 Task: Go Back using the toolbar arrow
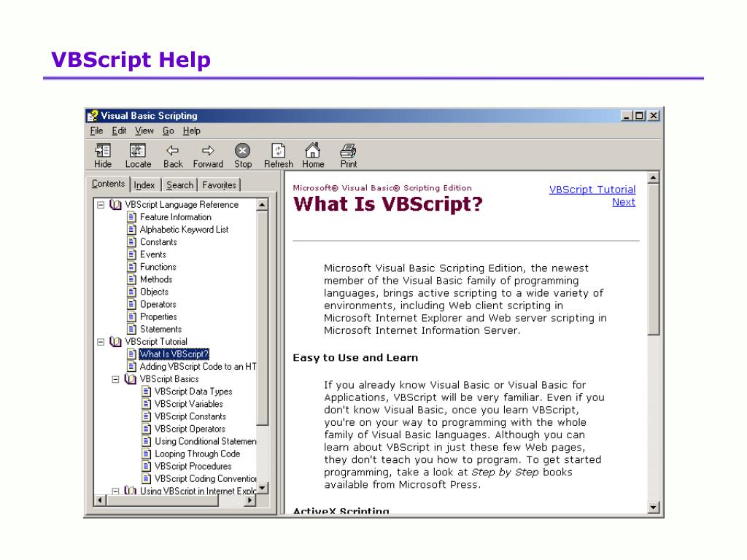[x=172, y=151]
